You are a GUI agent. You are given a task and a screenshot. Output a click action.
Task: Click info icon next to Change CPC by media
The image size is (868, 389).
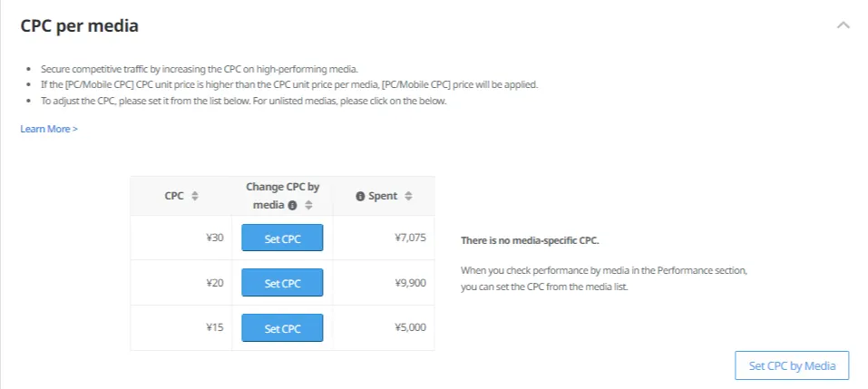pyautogui.click(x=292, y=205)
